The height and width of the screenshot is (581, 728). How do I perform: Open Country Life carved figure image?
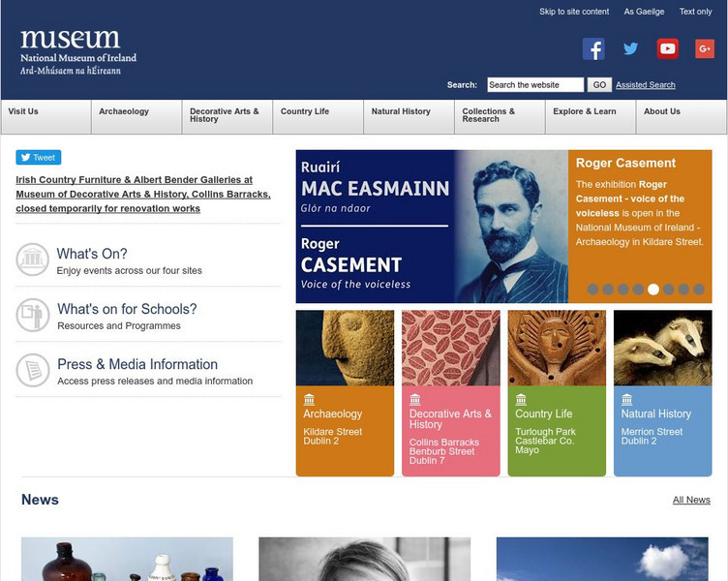click(x=557, y=348)
